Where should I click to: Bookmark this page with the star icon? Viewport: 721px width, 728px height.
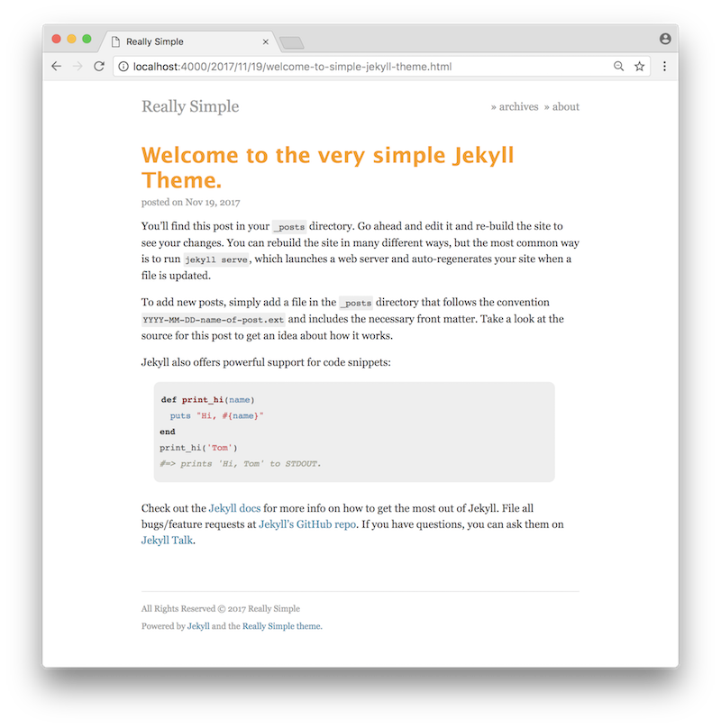point(640,67)
